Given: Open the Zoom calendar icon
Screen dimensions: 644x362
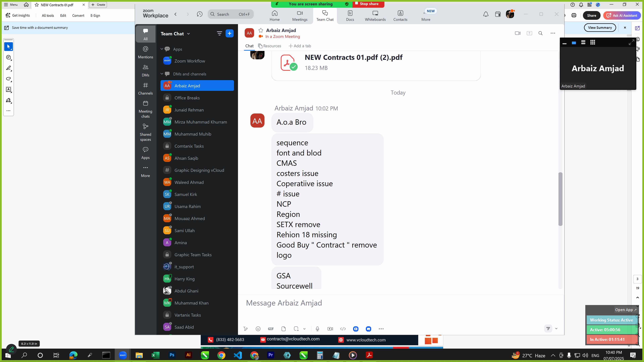Looking at the screenshot, I should pos(498,14).
